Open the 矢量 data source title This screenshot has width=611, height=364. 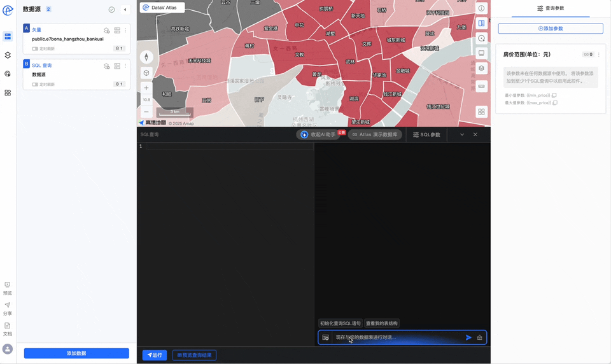(x=37, y=30)
